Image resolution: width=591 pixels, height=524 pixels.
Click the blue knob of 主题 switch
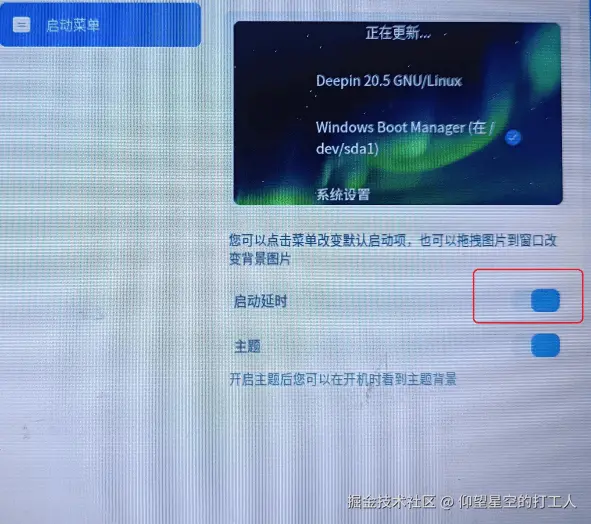[x=545, y=345]
